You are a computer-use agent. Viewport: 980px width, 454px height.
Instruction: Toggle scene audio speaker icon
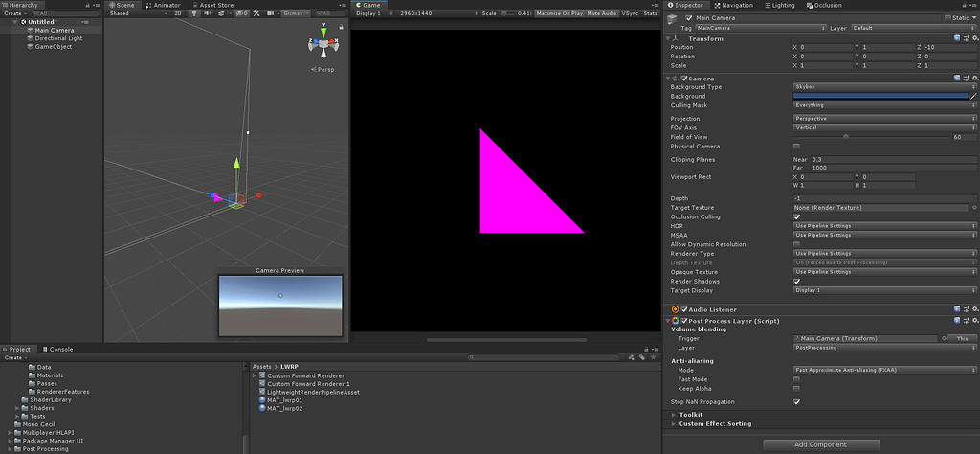tap(206, 13)
